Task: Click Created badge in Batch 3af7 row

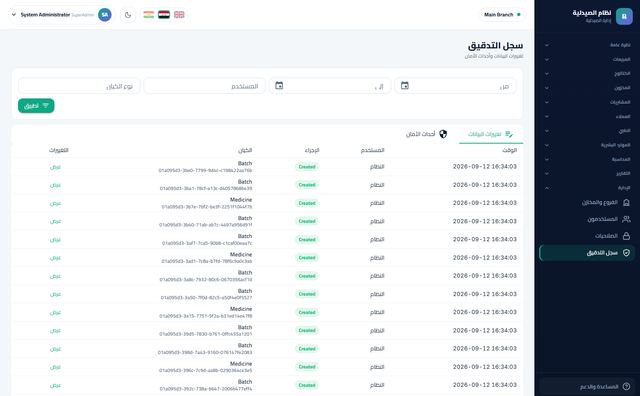Action: pos(307,240)
